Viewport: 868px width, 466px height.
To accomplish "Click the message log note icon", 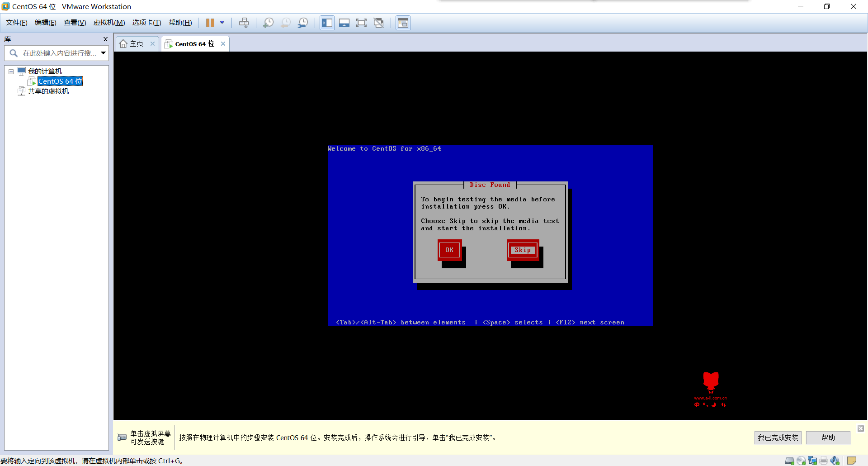I will (852, 461).
